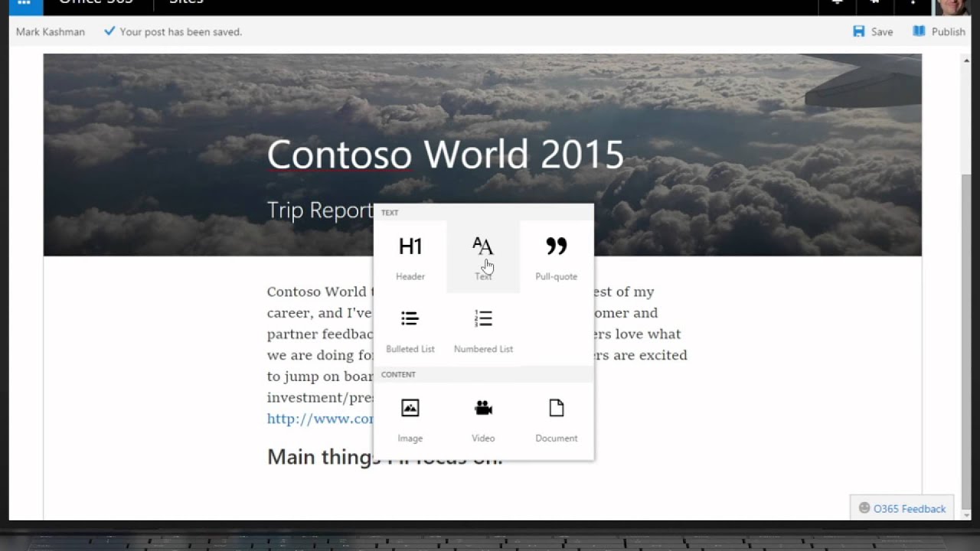Insert an Image content block
This screenshot has height=551, width=980.
click(410, 419)
